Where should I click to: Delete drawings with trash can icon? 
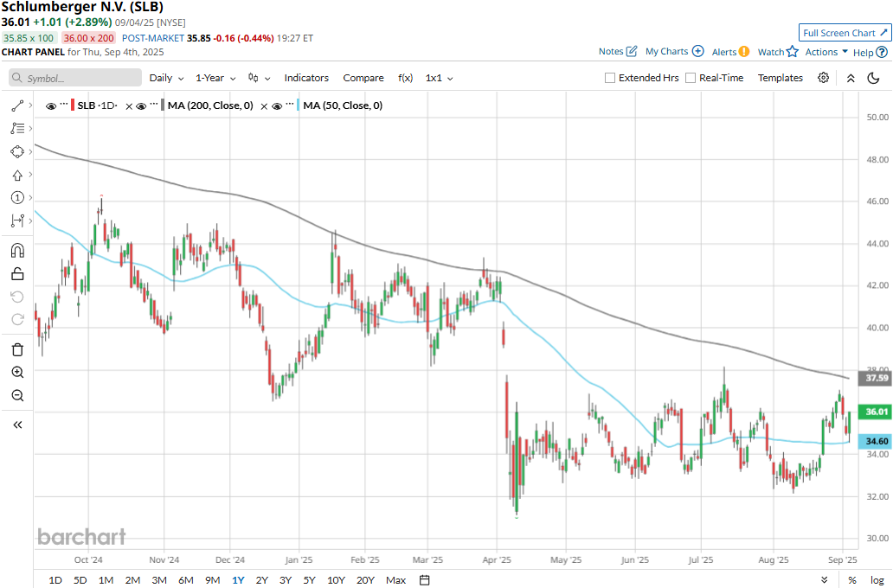tap(17, 349)
